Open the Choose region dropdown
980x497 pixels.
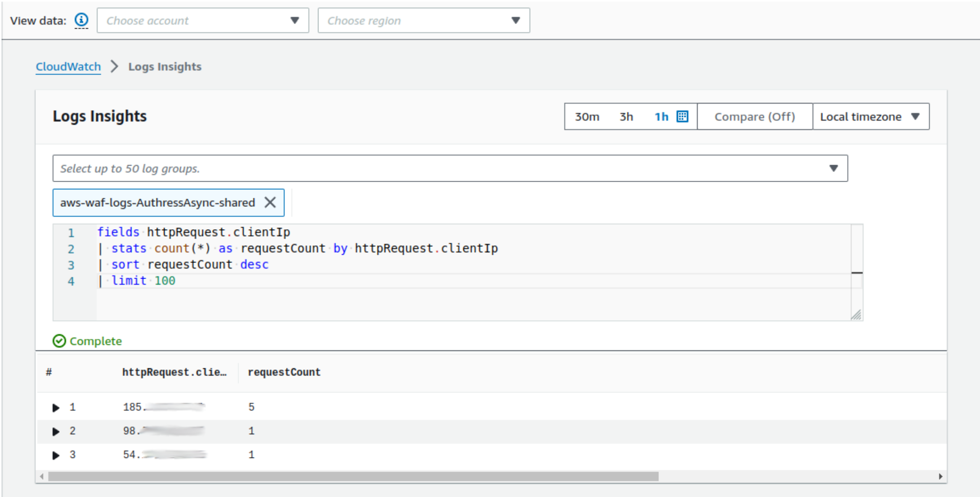[423, 21]
